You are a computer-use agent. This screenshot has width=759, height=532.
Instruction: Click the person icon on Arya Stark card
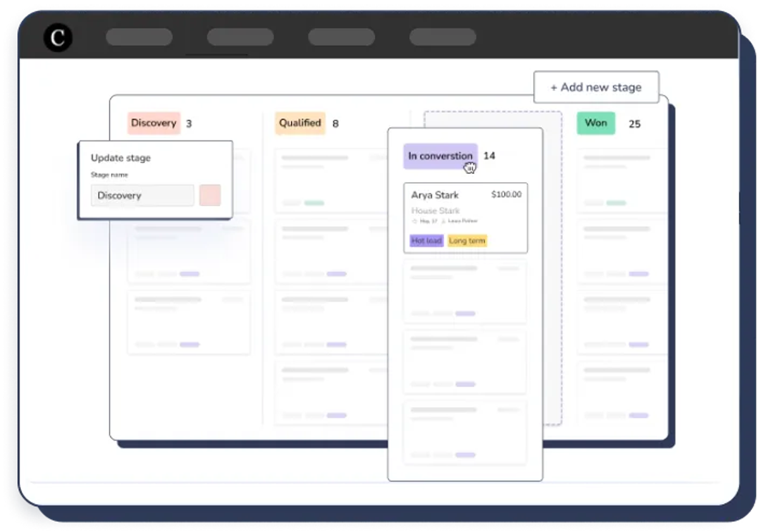[443, 221]
